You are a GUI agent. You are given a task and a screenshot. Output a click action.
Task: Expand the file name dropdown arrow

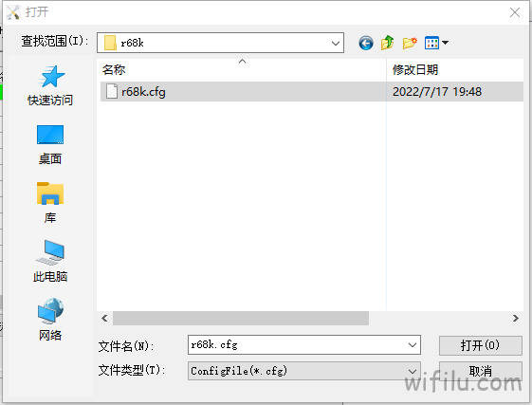(x=413, y=345)
